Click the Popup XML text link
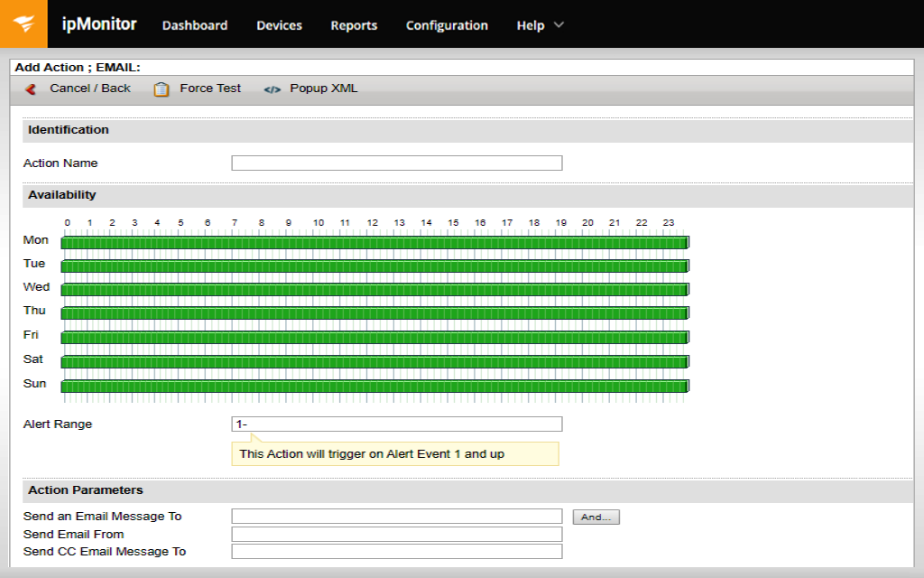This screenshot has height=578, width=924. (323, 89)
